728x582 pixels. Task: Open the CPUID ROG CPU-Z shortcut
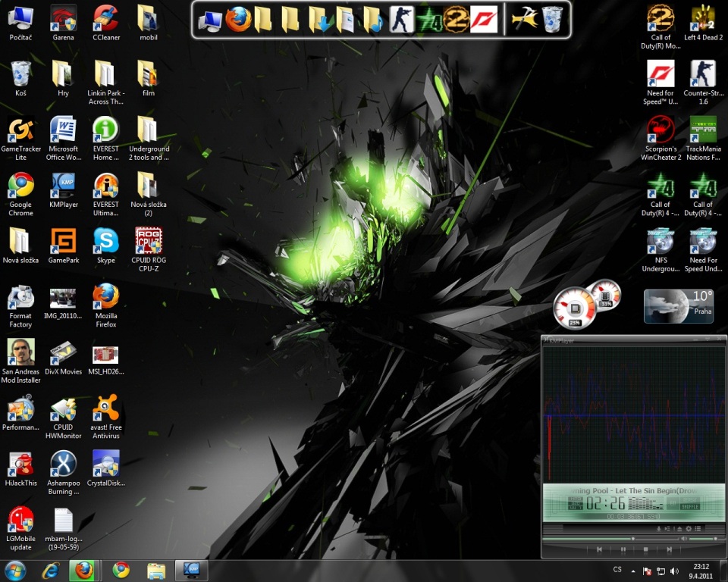(148, 241)
